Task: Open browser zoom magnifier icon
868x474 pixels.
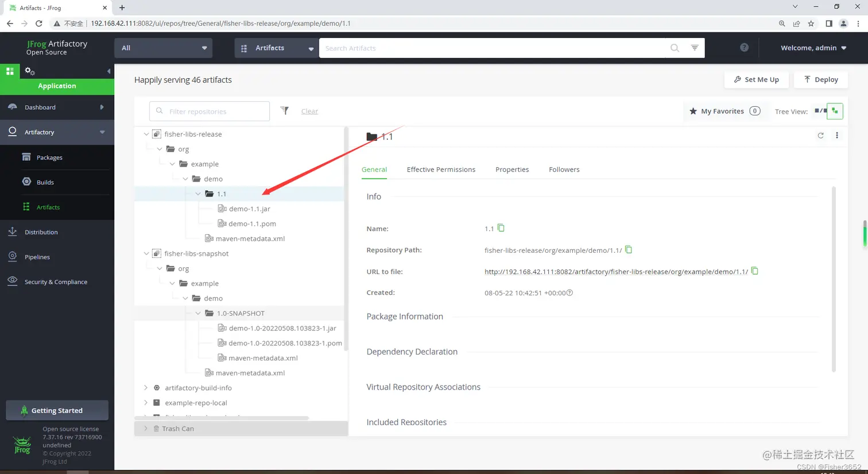Action: [x=782, y=24]
